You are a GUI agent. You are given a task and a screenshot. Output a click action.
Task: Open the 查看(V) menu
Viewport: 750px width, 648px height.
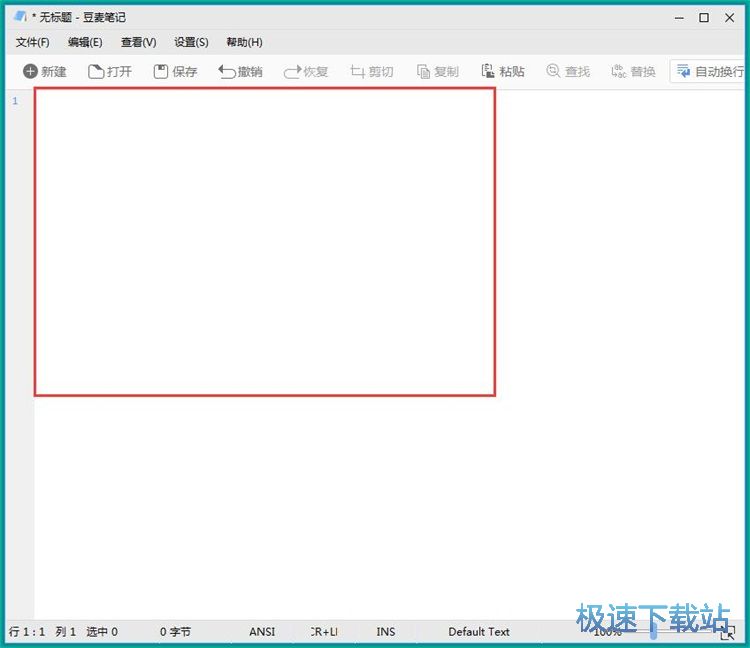pos(138,42)
